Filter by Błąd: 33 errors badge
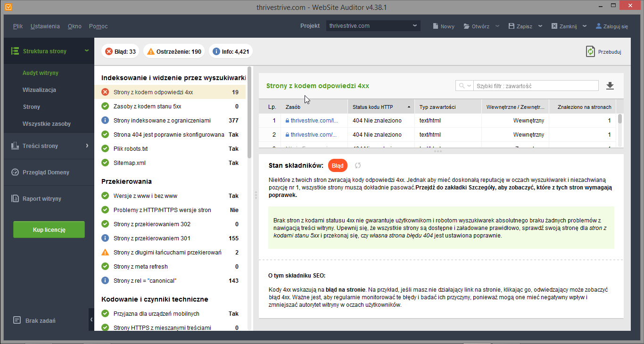644x344 pixels. pos(120,51)
